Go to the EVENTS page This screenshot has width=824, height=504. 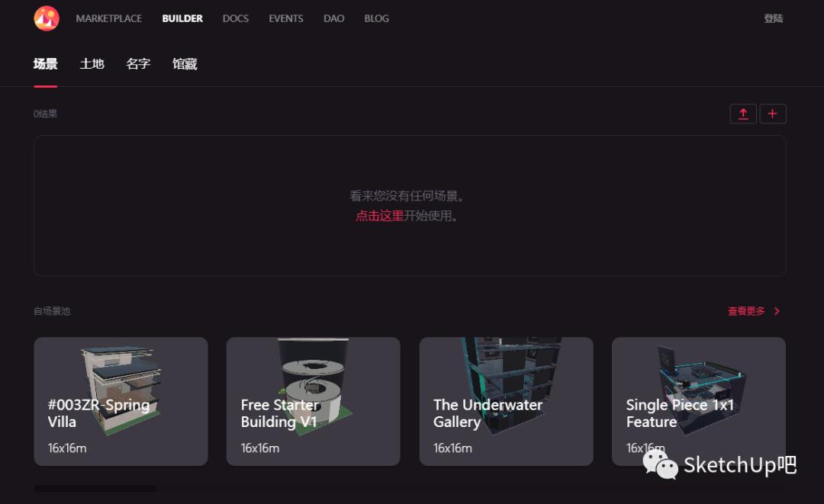(286, 18)
